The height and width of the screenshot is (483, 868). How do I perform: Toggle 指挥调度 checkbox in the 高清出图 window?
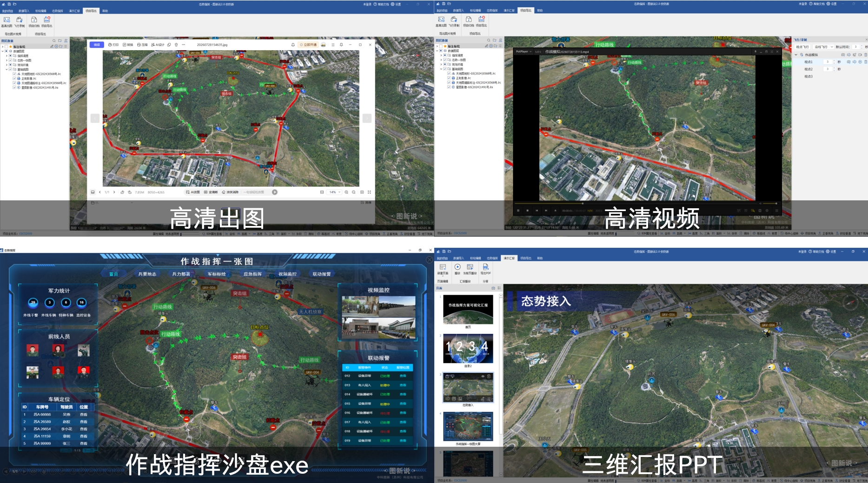11,56
